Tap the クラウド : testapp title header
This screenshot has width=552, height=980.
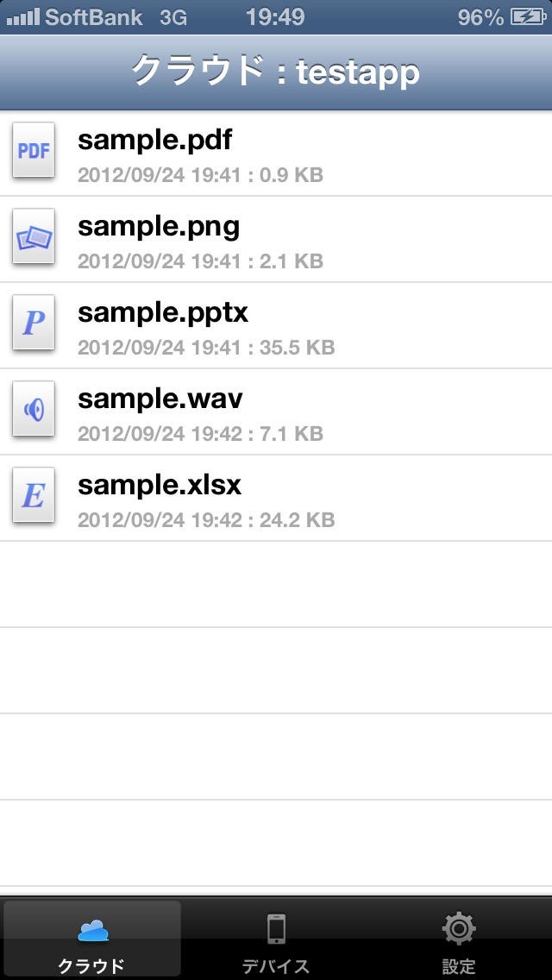tap(276, 72)
